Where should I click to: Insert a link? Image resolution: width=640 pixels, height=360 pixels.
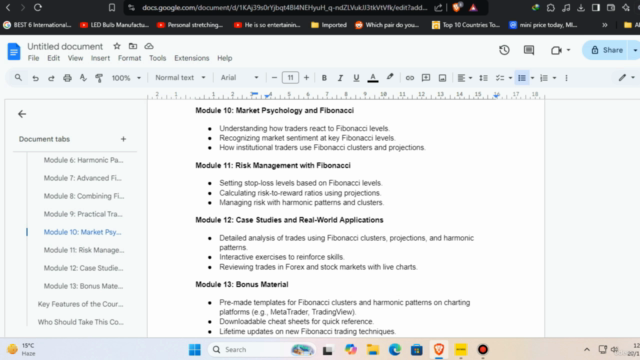(410, 78)
